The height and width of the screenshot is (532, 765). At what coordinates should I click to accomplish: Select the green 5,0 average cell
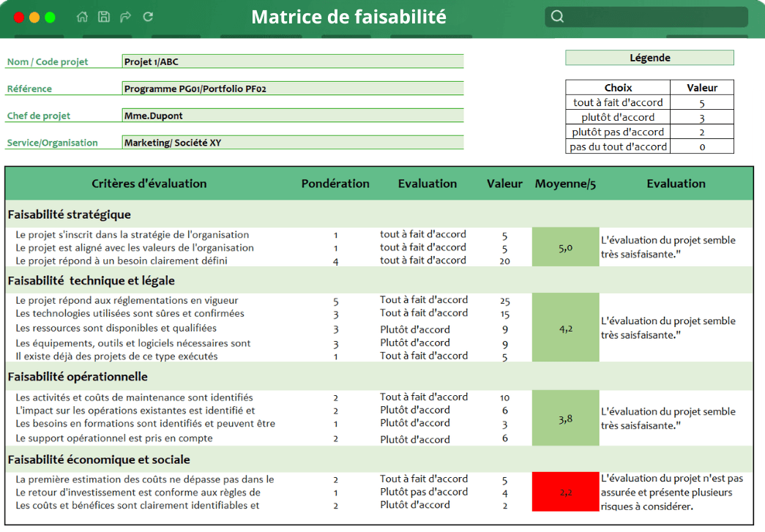click(x=564, y=247)
